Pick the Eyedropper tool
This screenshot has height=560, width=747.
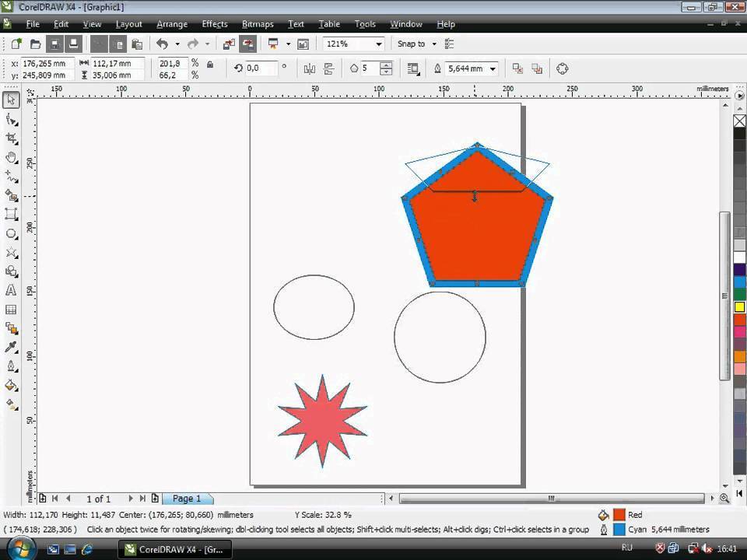point(11,347)
